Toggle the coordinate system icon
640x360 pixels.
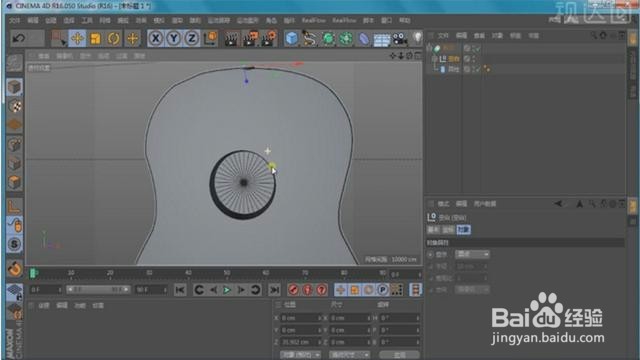pyautogui.click(x=211, y=38)
